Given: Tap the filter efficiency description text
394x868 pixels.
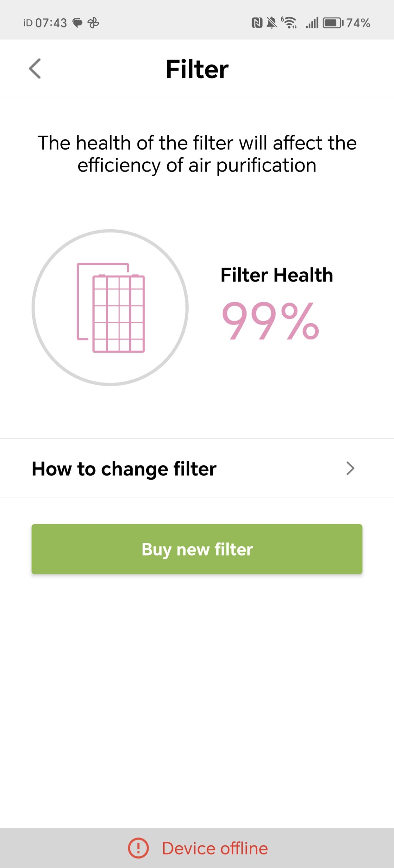Looking at the screenshot, I should click(x=197, y=154).
